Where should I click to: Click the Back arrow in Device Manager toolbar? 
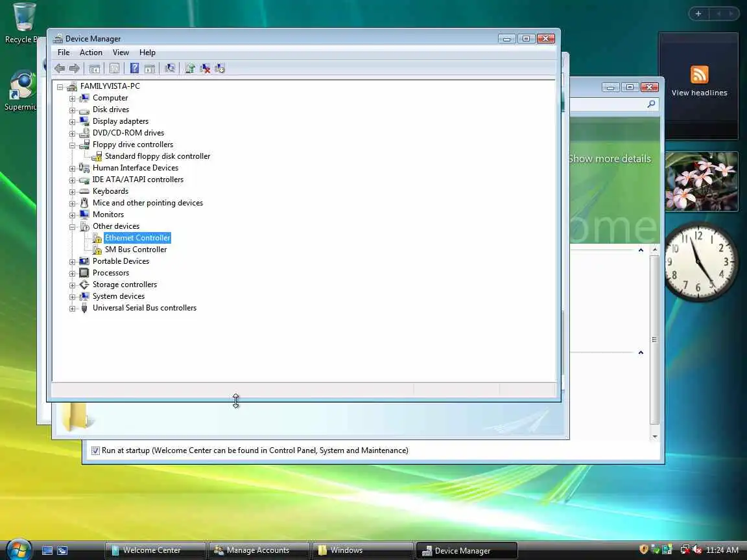(x=60, y=69)
